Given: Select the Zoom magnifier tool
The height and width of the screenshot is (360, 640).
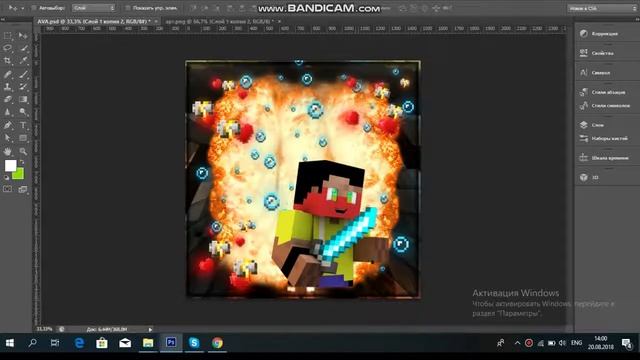Looking at the screenshot, I should coord(23,151).
